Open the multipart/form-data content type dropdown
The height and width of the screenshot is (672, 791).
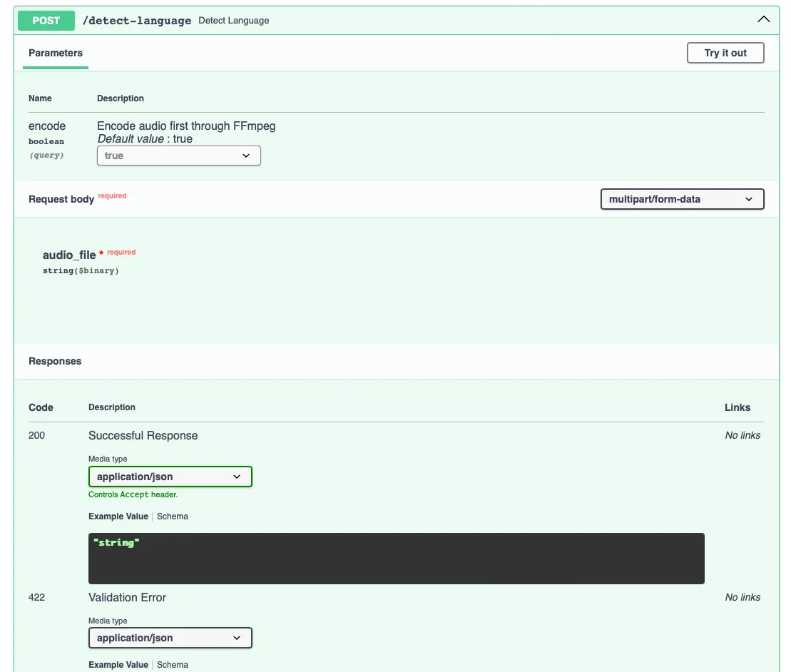pyautogui.click(x=682, y=199)
